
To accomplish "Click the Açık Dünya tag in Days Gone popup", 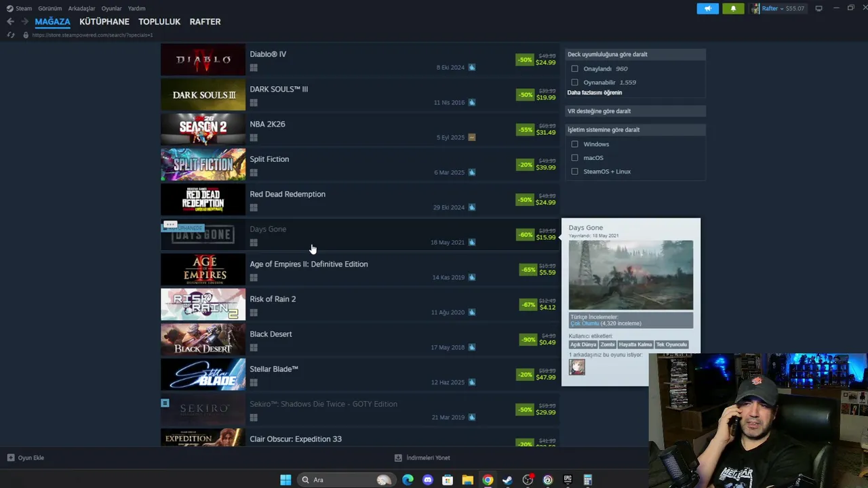I will [583, 344].
